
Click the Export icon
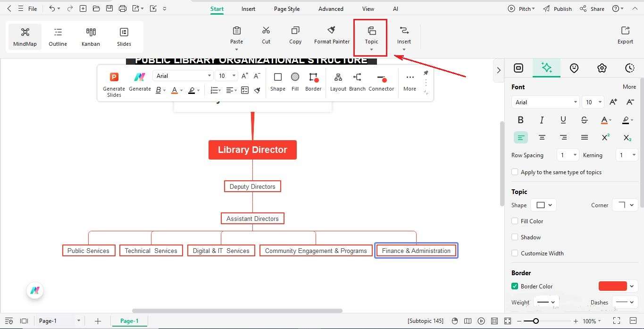click(x=625, y=30)
